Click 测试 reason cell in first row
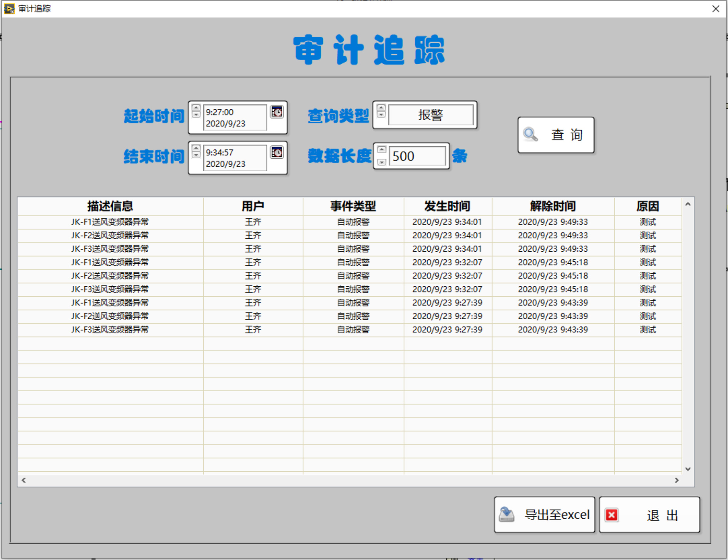728x560 pixels. coord(648,222)
